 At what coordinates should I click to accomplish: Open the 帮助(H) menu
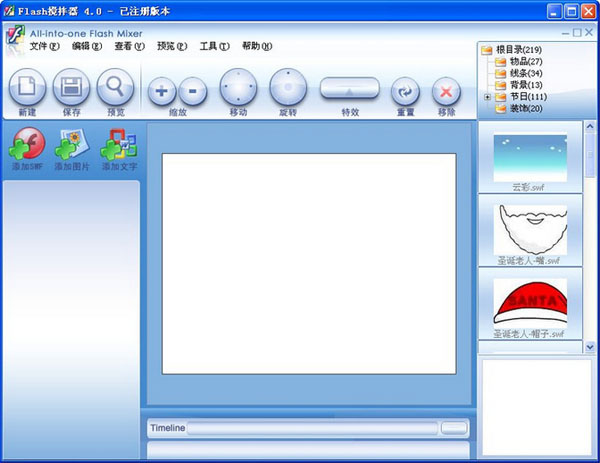coord(257,46)
